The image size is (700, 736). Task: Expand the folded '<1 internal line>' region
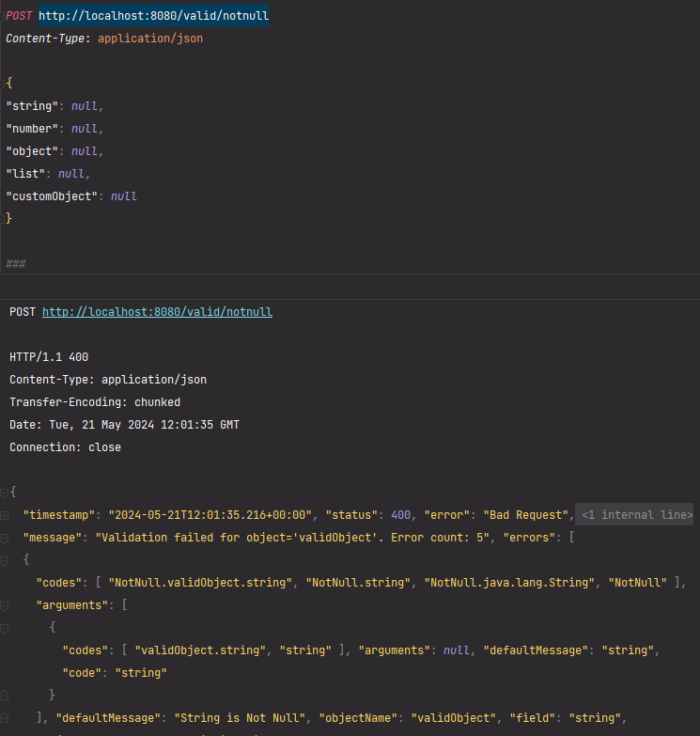pyautogui.click(x=634, y=515)
